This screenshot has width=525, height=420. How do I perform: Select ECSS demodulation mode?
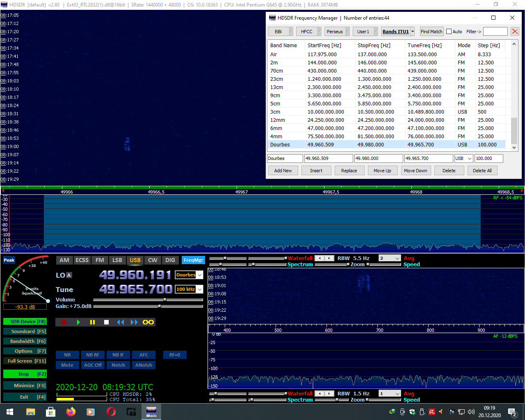[x=82, y=260]
